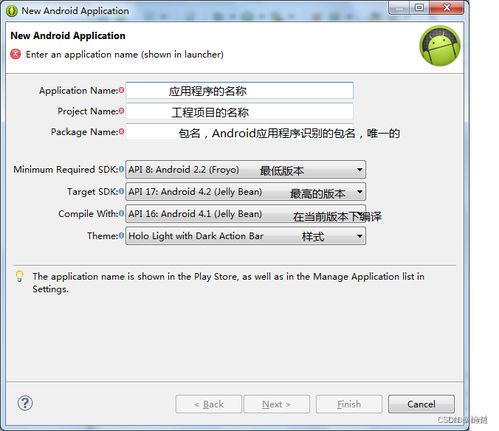Click the lightbulb tip icon
This screenshot has width=499, height=431.
coord(20,276)
